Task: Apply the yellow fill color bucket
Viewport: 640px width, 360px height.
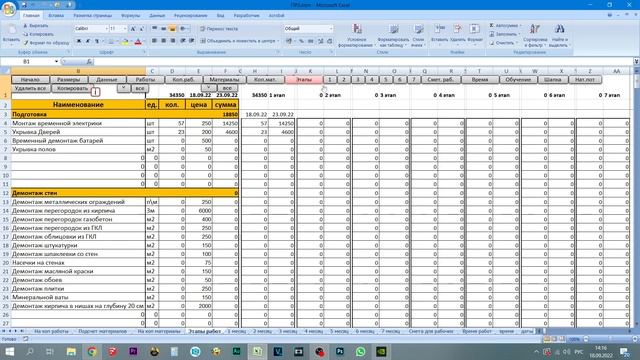Action: [x=125, y=41]
